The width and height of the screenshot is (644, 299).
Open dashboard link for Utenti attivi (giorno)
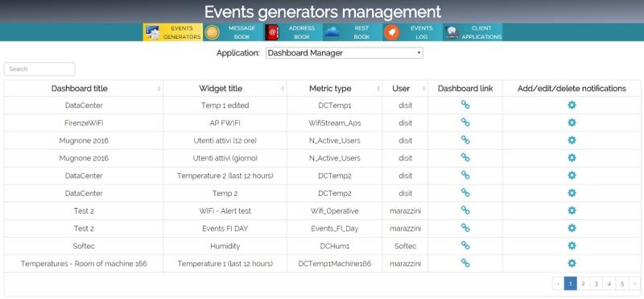pos(465,157)
